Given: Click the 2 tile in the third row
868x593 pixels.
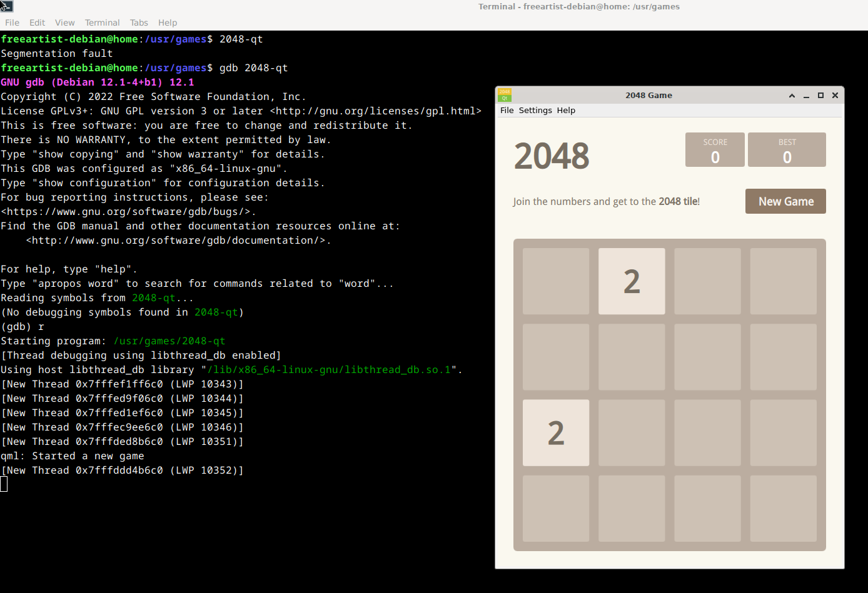Looking at the screenshot, I should [556, 432].
